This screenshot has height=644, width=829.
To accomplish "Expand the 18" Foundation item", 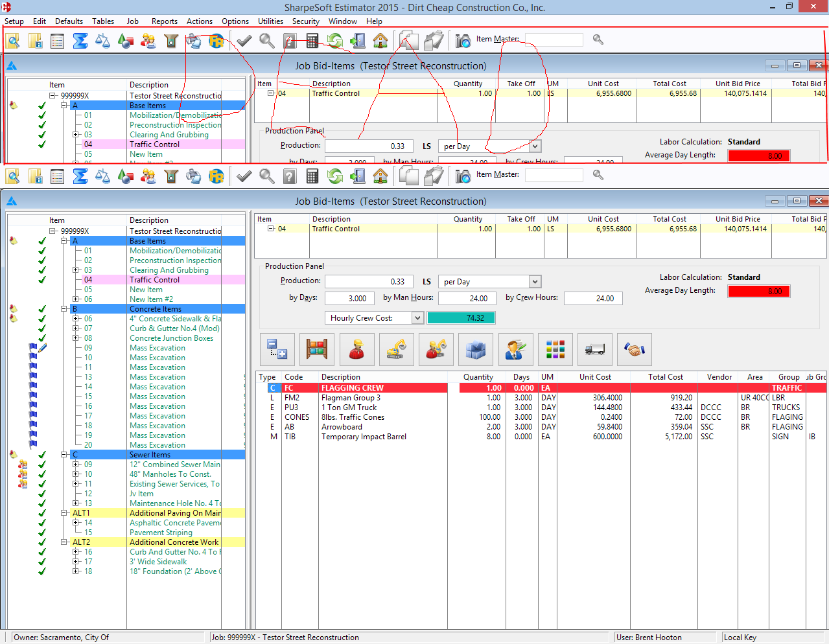I will (76, 571).
